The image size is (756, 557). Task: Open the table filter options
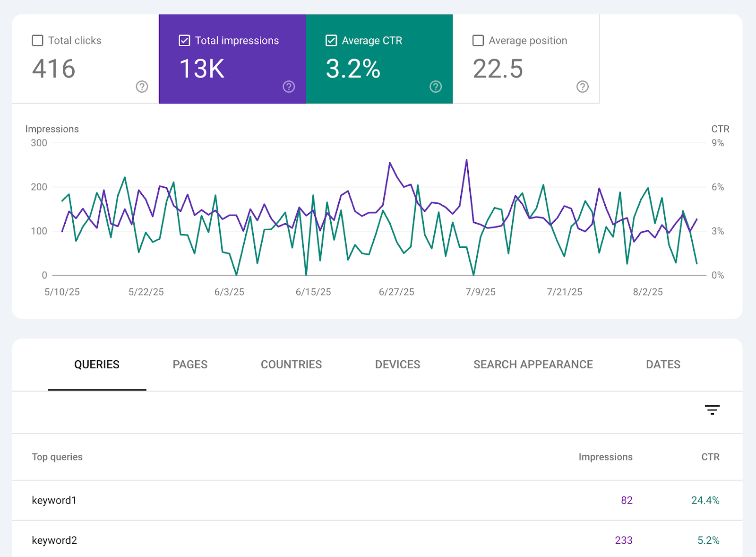pyautogui.click(x=712, y=410)
